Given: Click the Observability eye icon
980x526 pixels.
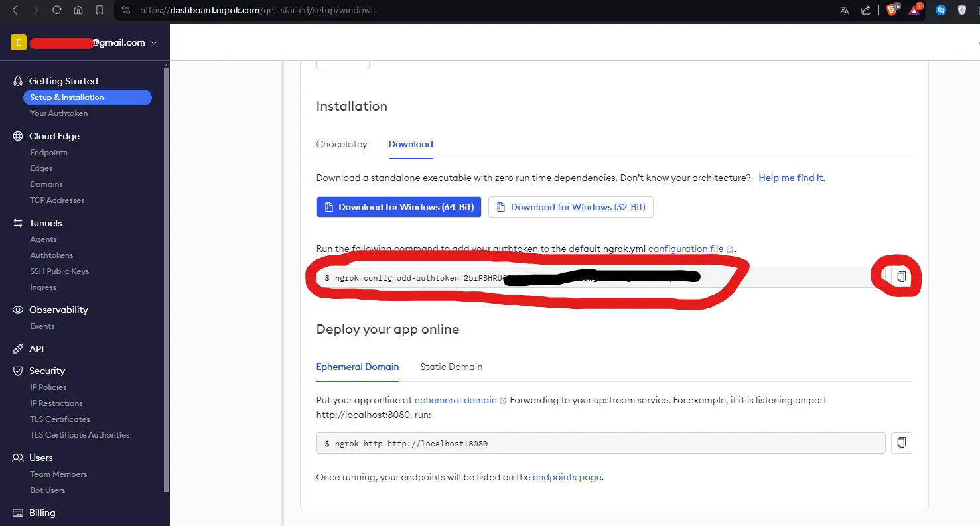Looking at the screenshot, I should tap(18, 310).
